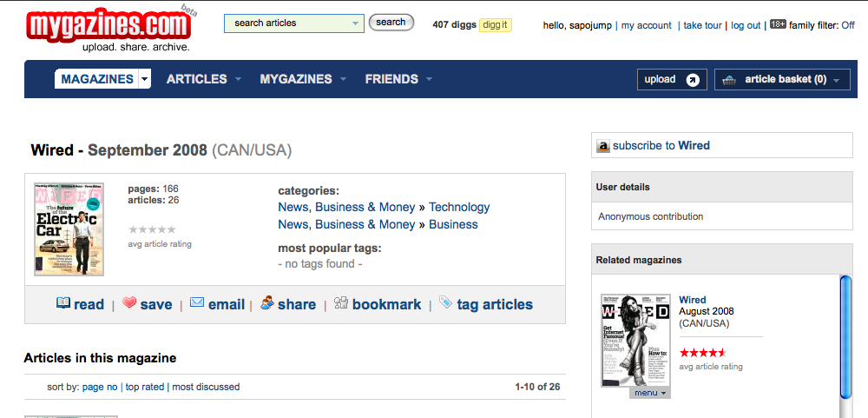
Task: Click the heart icon next to save
Action: [129, 302]
